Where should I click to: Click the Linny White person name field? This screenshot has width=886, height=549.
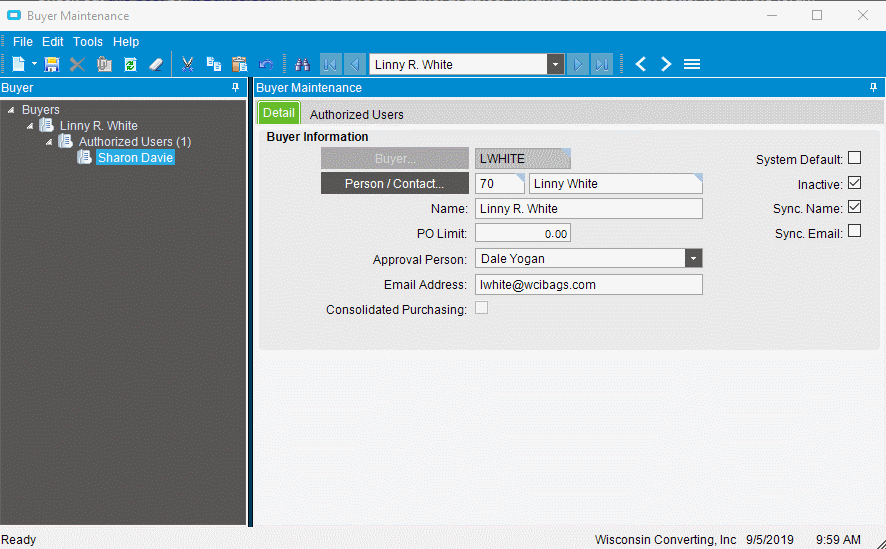(616, 184)
